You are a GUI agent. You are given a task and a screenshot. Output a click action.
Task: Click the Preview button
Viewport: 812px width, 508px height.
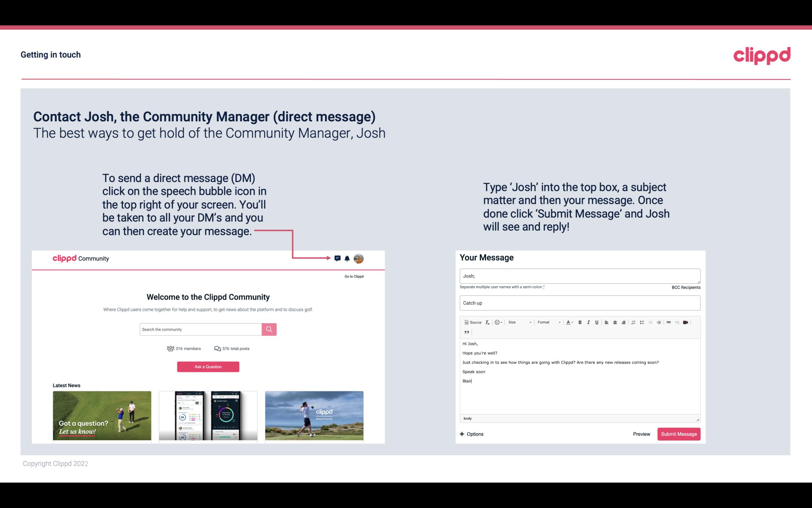[x=641, y=434]
